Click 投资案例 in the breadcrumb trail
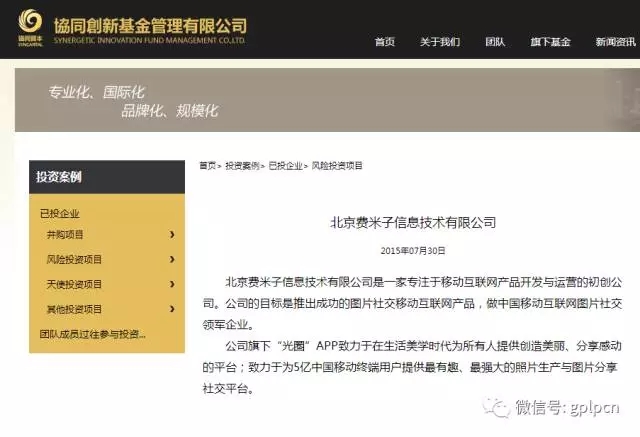Viewport: 640px width, 437px height. (242, 166)
